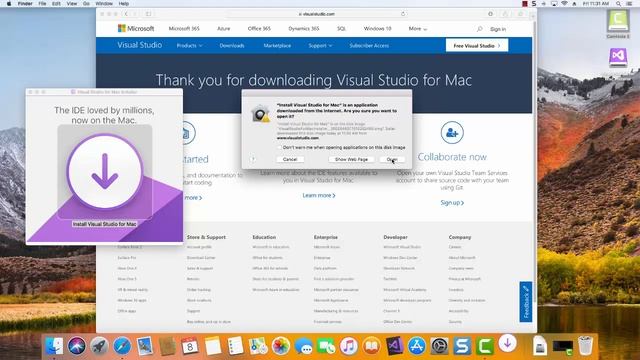This screenshot has height=360, width=640.
Task: Click the Safari reload button
Action: [403, 14]
